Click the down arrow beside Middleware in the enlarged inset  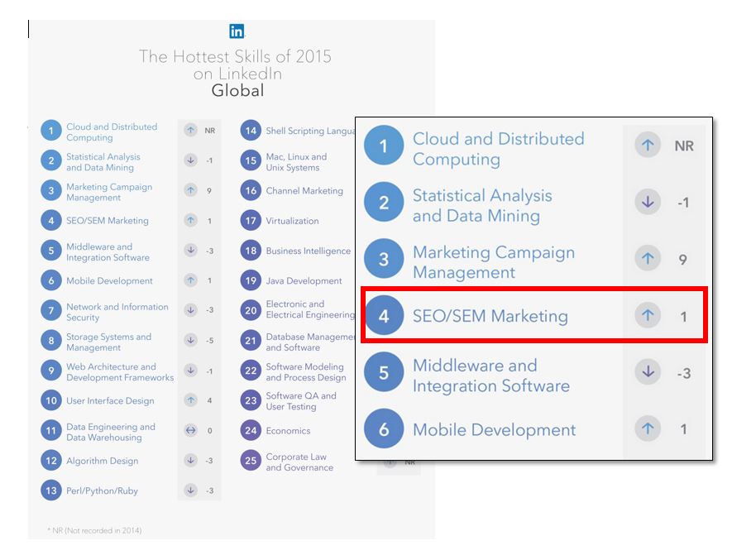pyautogui.click(x=648, y=373)
